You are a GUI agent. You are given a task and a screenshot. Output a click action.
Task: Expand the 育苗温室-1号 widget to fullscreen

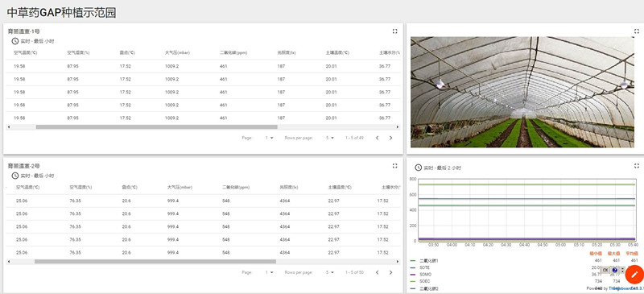(x=394, y=31)
